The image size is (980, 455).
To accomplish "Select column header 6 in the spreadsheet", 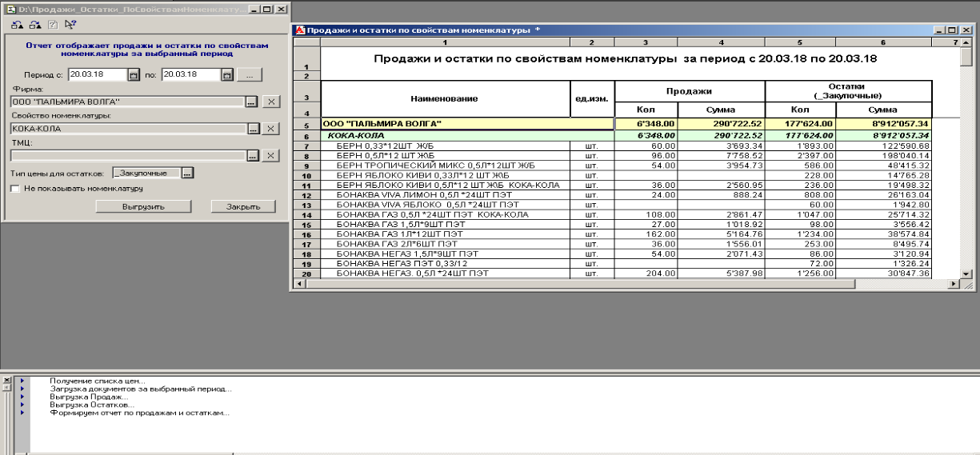I will tap(883, 41).
